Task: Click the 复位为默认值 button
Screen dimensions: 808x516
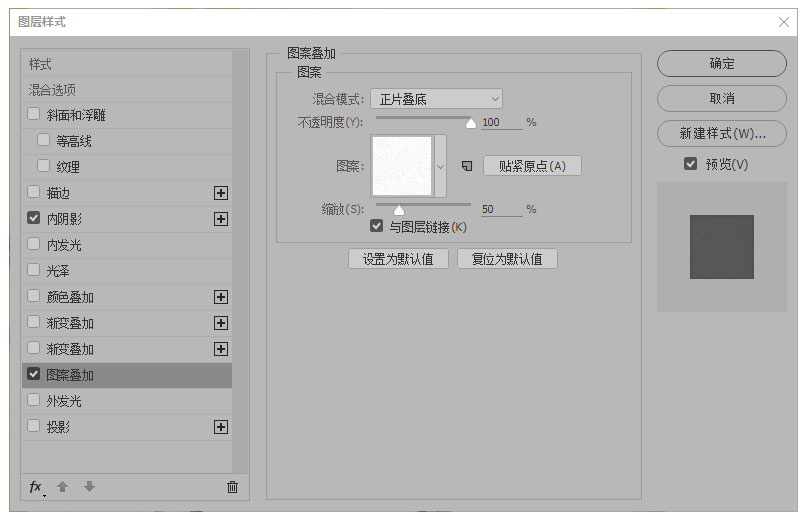Action: [x=507, y=259]
